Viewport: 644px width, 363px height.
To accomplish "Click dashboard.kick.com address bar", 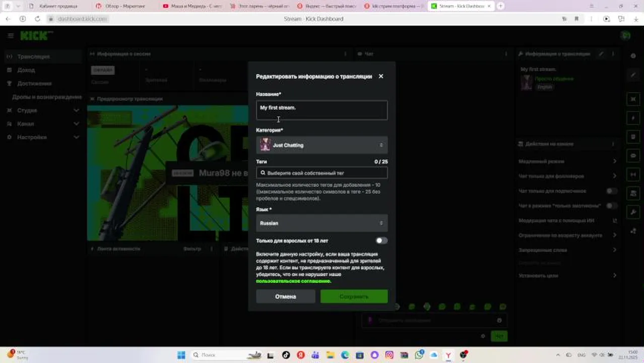I will pos(82,19).
